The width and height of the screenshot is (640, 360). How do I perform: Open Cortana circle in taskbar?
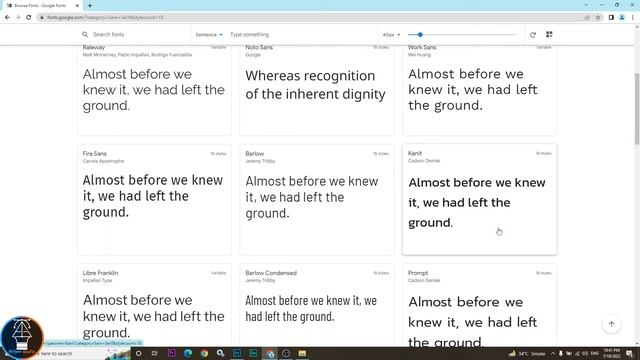[138, 353]
